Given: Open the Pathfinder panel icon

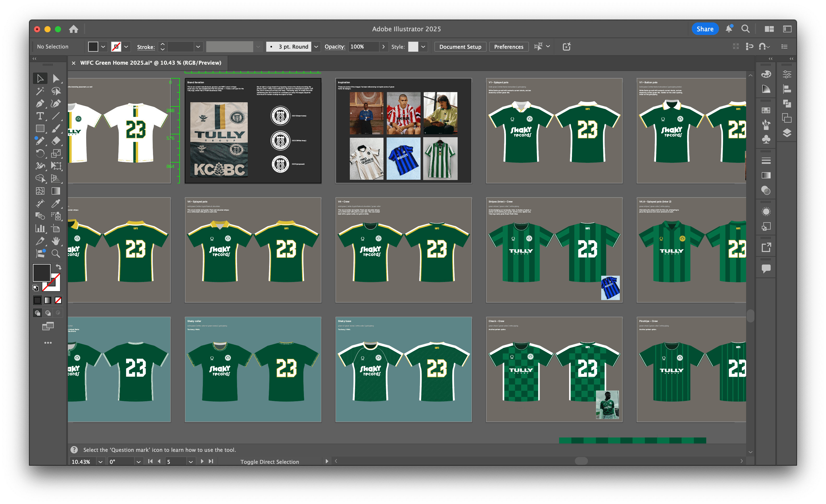Looking at the screenshot, I should (x=787, y=104).
